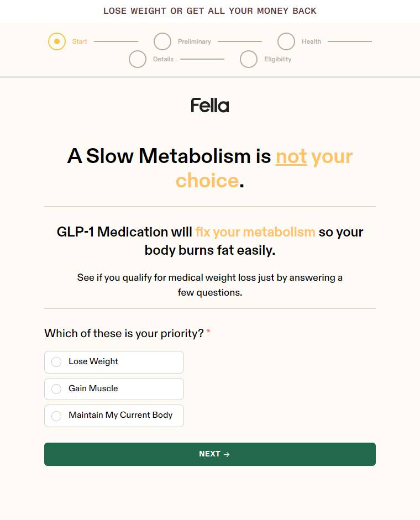Select the Lose Weight radio button
Viewport: 420px width, 520px height.
(56, 362)
